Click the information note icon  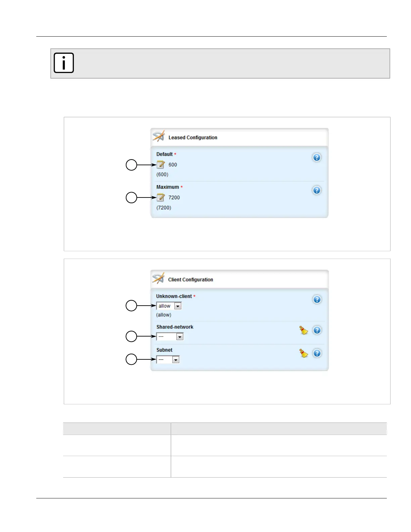pos(64,63)
